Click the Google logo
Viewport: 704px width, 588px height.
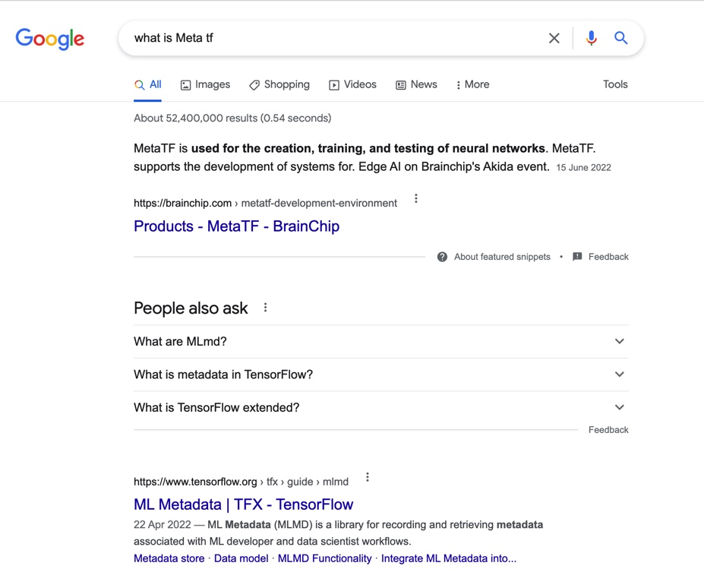50,39
